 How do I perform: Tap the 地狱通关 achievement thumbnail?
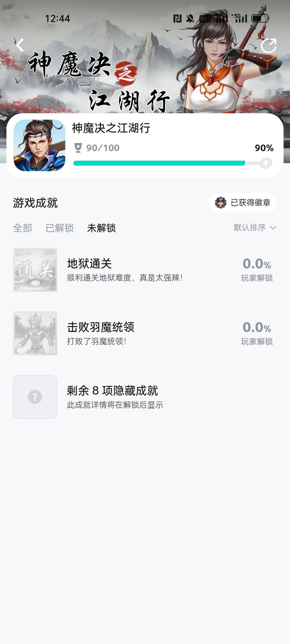pos(35,270)
